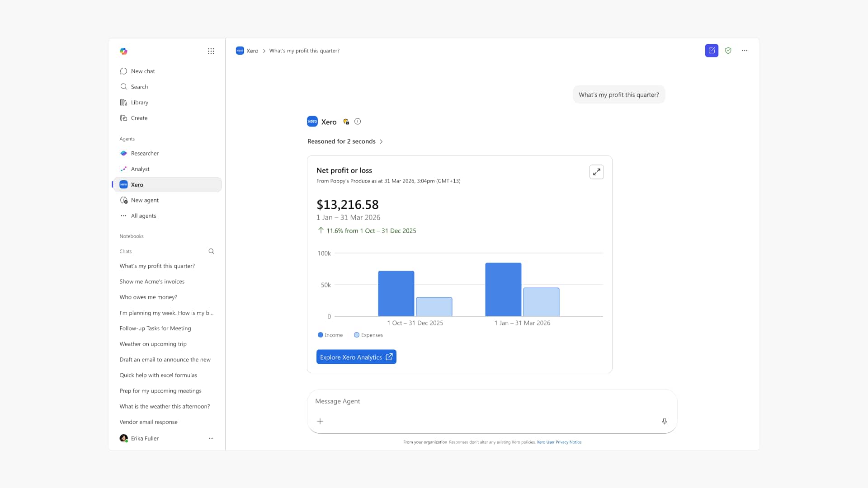Click breadcrumb 'What's my profit this quarter?'
Viewport: 868px width, 488px height.
pyautogui.click(x=304, y=51)
